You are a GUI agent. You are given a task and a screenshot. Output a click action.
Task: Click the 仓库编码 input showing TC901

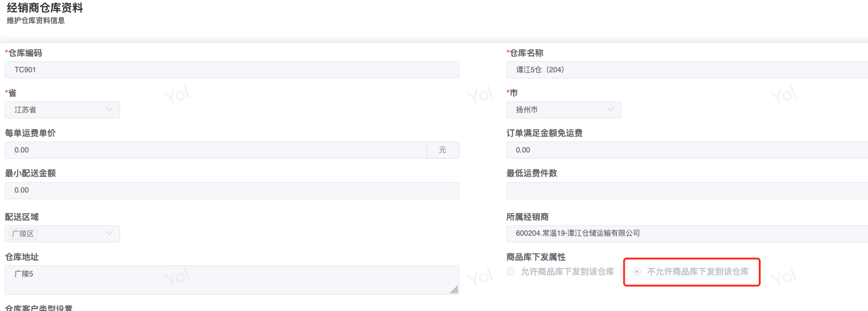(x=232, y=70)
